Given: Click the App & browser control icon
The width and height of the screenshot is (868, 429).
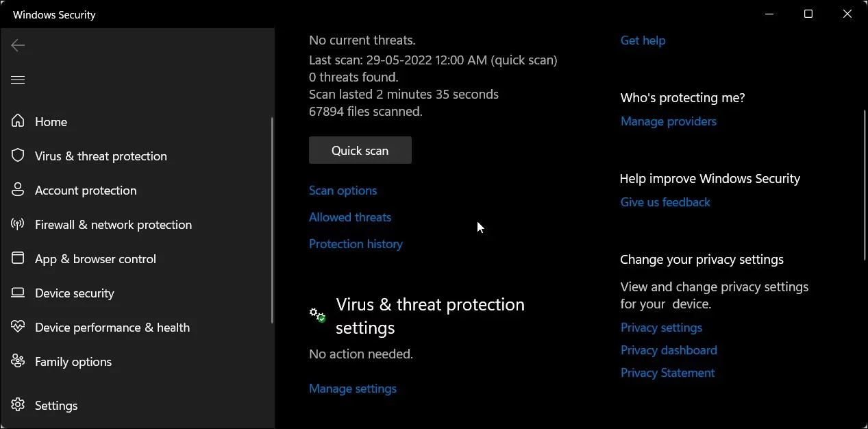Looking at the screenshot, I should 18,258.
